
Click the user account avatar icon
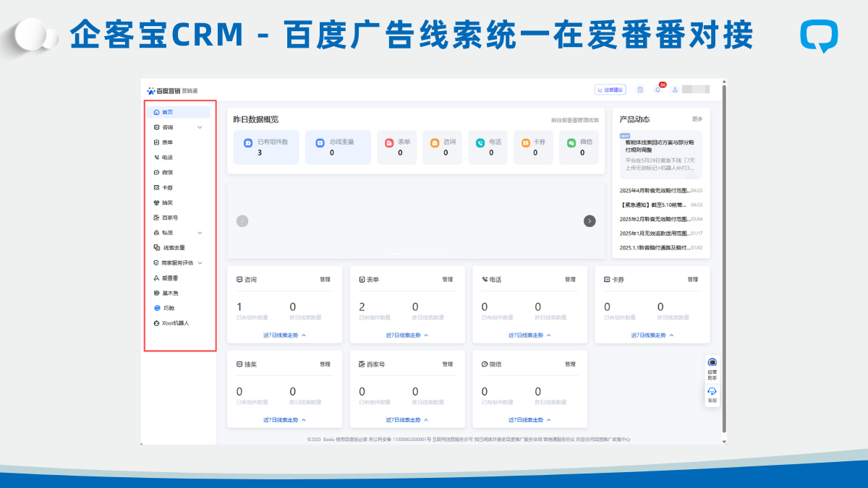tap(675, 90)
